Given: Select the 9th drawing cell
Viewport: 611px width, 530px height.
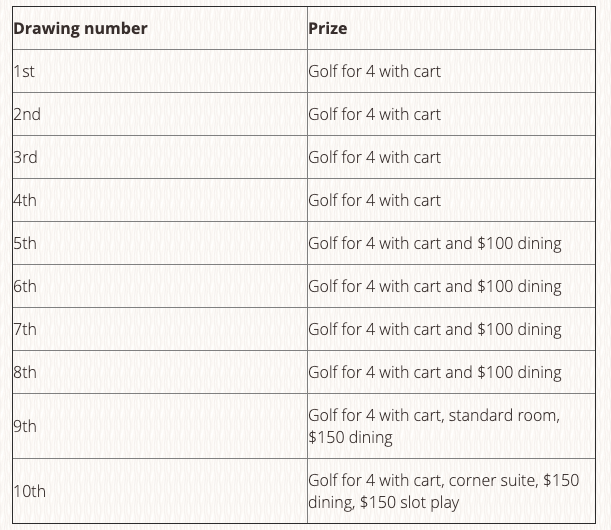Looking at the screenshot, I should click(160, 426).
